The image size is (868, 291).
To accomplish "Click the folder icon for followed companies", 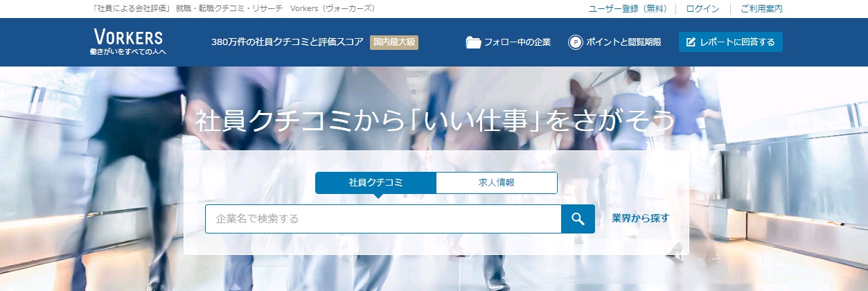I will [473, 42].
